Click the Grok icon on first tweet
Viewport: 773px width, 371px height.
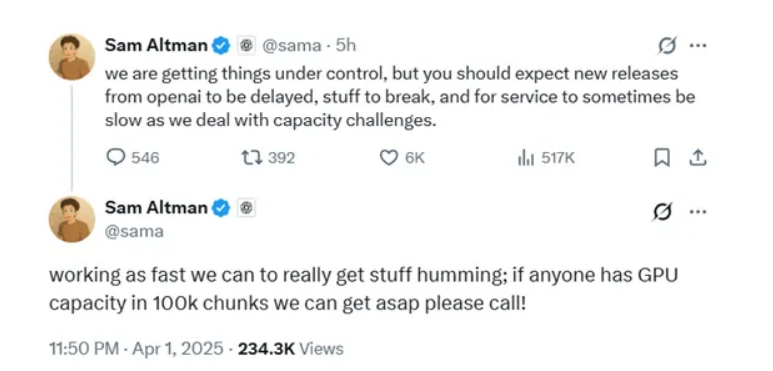pyautogui.click(x=668, y=45)
